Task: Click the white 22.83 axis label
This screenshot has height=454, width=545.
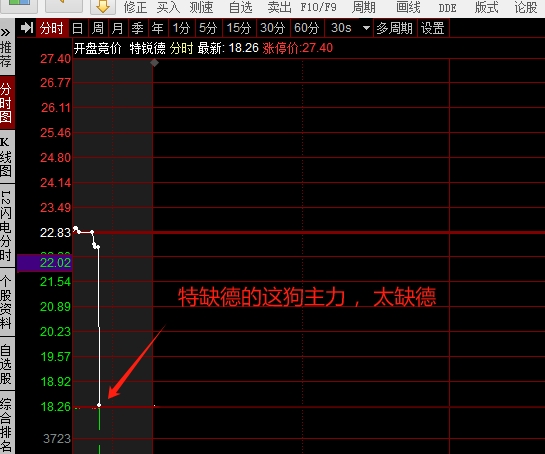Action: pyautogui.click(x=55, y=232)
